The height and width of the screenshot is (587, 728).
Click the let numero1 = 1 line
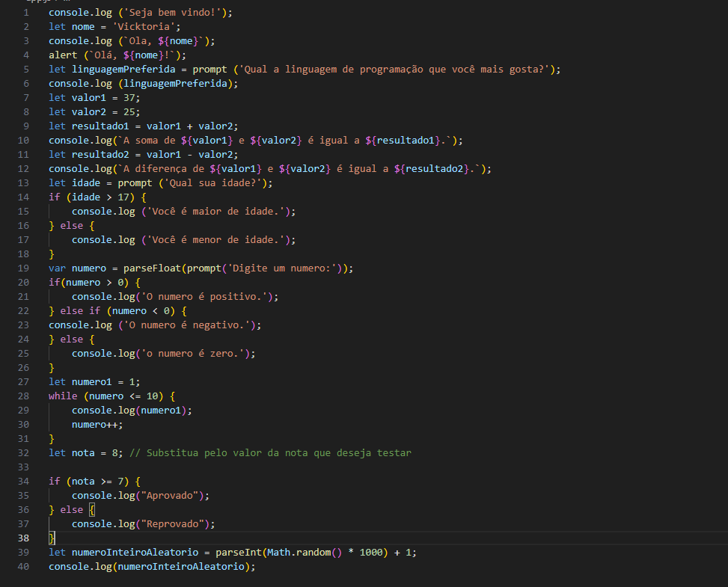click(x=94, y=382)
